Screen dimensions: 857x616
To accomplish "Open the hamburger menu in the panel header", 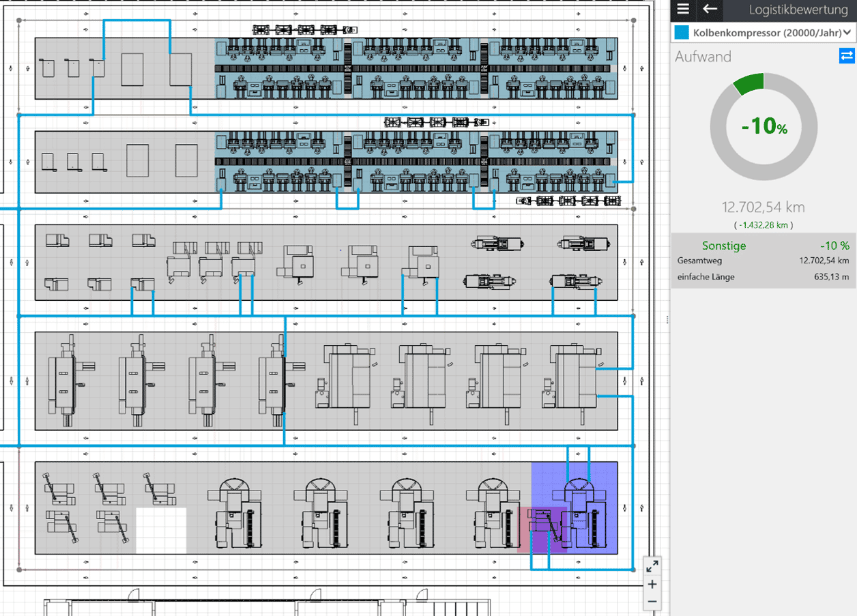I will tap(683, 10).
